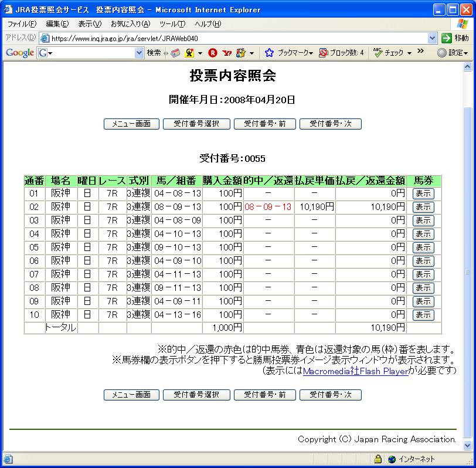This screenshot has width=476, height=468.
Task: Click the bottom 受付番号選択 button
Action: (x=196, y=395)
